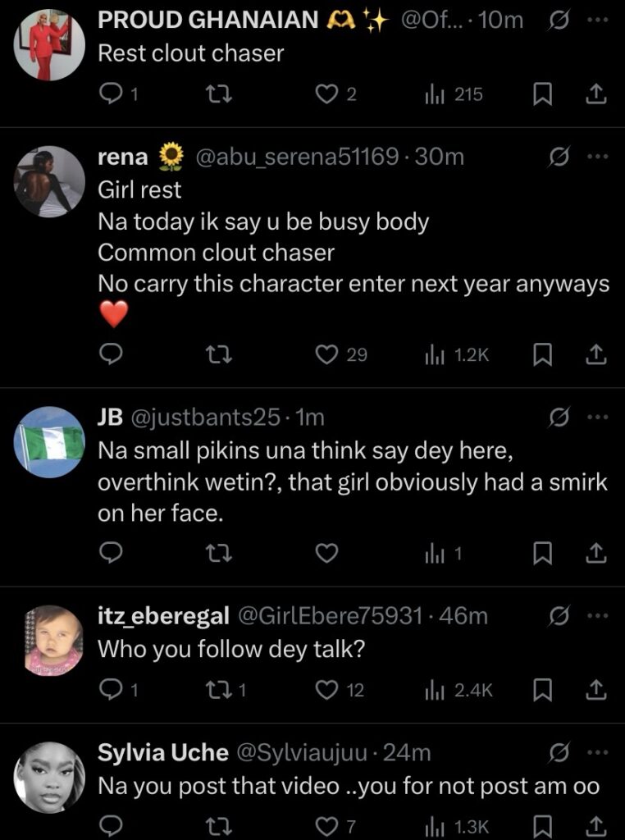Reply to PROUD GHANAIAN's tweet
Viewport: 625px width, 840px height.
pyautogui.click(x=110, y=95)
